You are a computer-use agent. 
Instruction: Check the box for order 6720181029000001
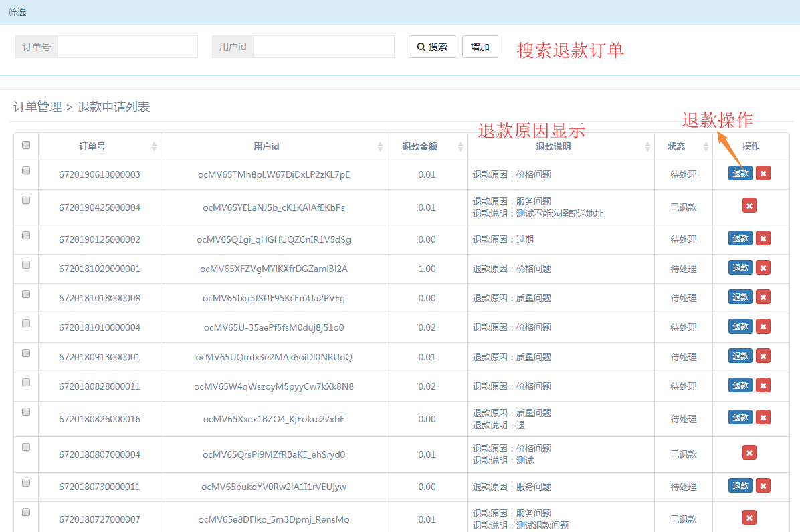click(26, 265)
